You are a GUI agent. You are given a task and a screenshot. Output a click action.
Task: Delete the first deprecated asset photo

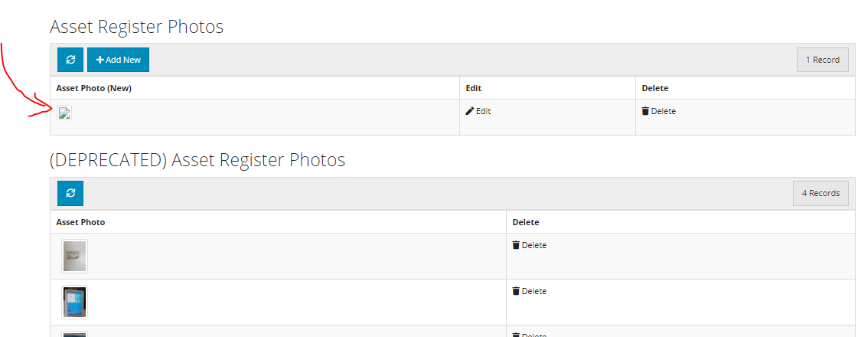tap(529, 246)
